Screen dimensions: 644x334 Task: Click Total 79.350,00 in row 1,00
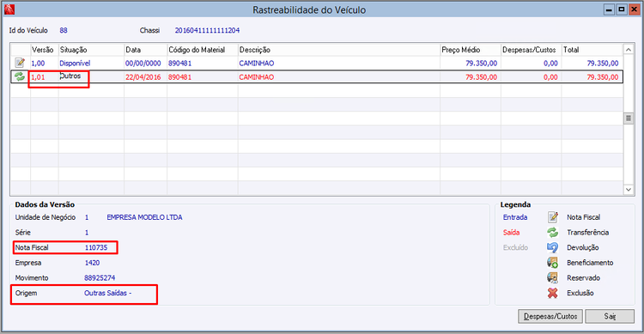tap(592, 64)
